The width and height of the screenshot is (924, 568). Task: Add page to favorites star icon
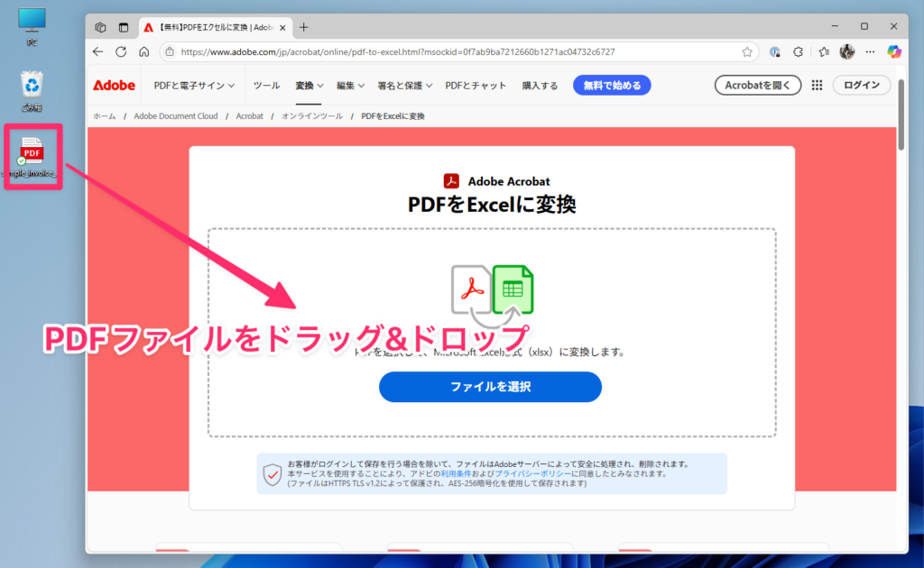click(747, 51)
